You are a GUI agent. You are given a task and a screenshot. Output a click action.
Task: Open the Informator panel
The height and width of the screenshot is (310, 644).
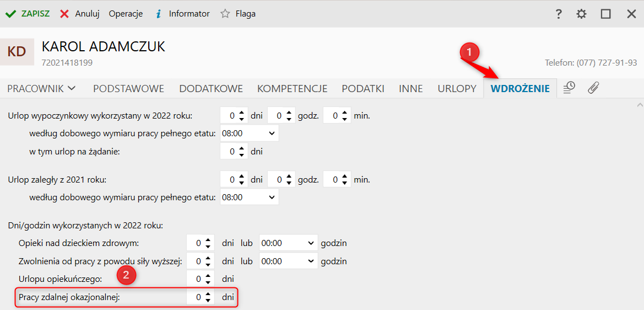click(182, 14)
